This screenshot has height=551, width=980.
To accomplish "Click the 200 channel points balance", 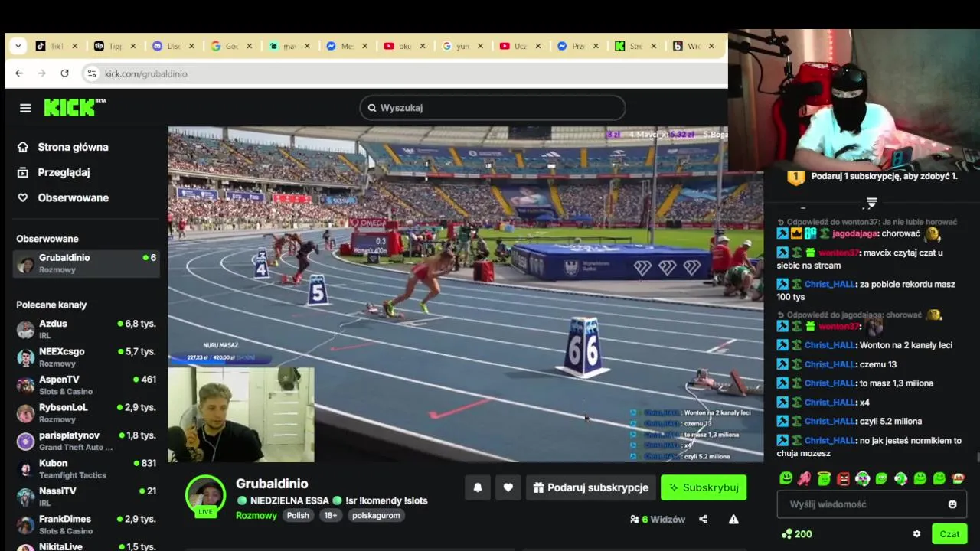I will [796, 534].
